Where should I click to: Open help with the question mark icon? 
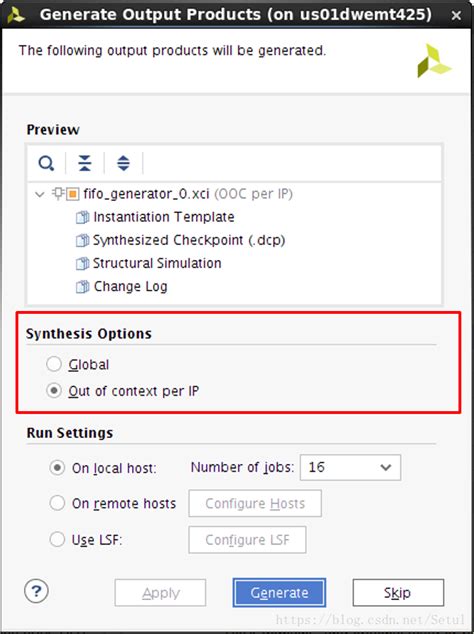[36, 591]
